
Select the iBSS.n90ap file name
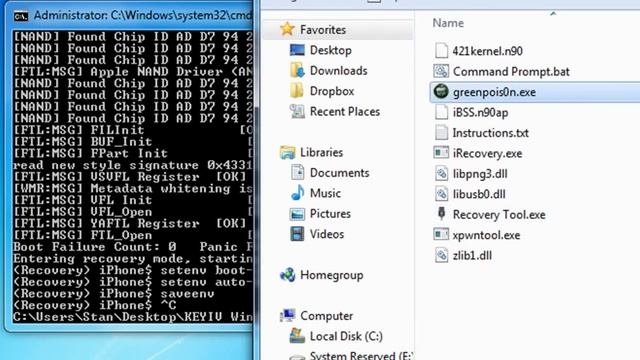480,112
